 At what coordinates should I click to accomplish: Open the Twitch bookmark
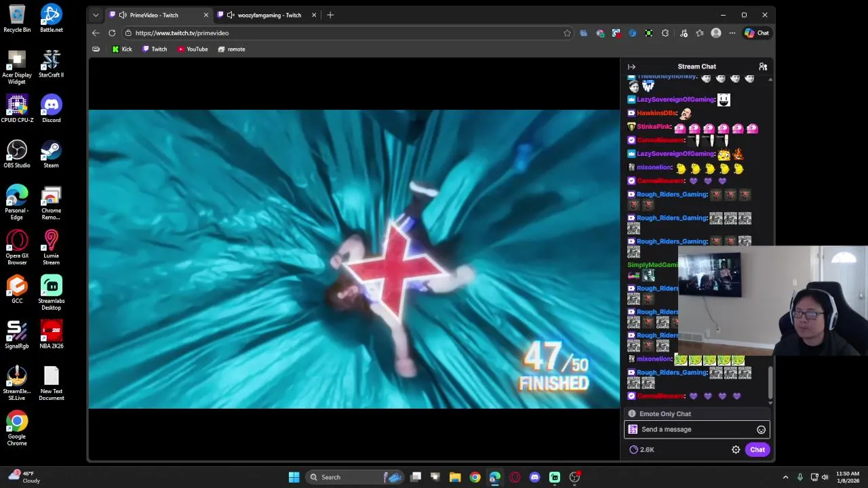point(155,49)
